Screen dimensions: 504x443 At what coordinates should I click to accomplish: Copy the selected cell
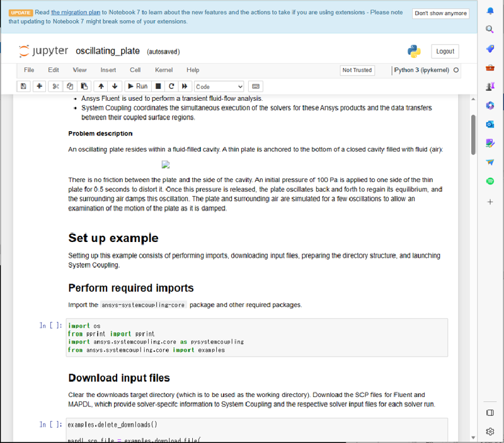pyautogui.click(x=69, y=86)
